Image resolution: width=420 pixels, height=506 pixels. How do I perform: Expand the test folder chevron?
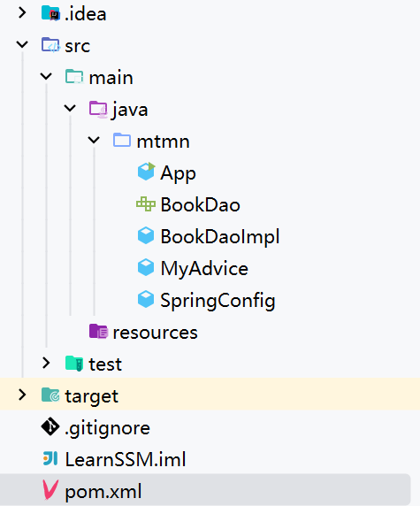click(x=46, y=363)
